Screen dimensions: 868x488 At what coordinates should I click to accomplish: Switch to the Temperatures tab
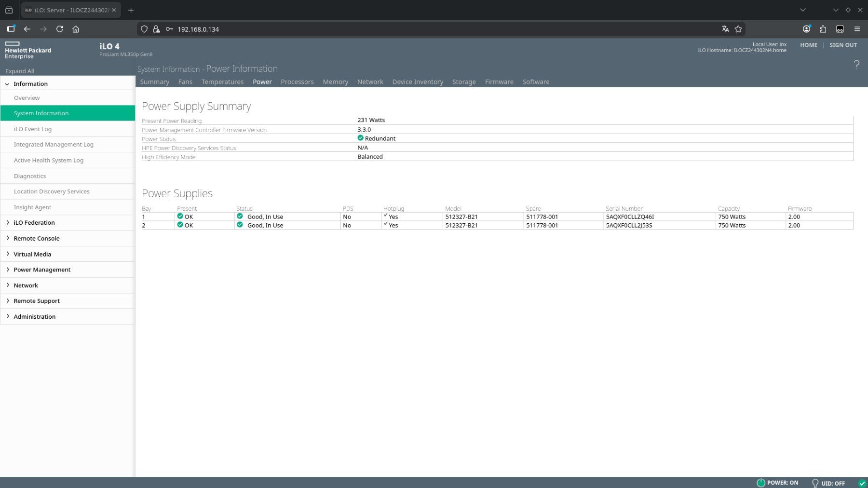(222, 82)
